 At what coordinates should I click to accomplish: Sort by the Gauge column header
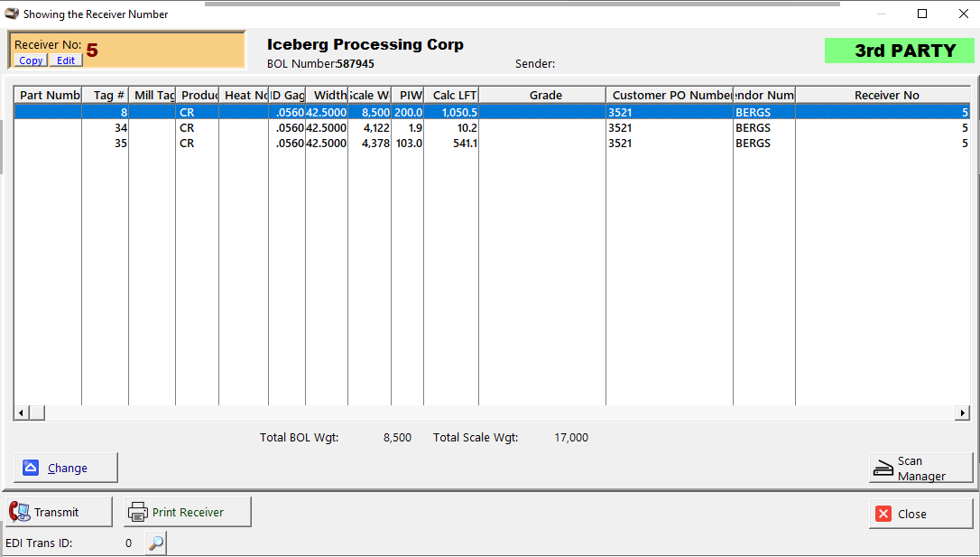pyautogui.click(x=287, y=95)
